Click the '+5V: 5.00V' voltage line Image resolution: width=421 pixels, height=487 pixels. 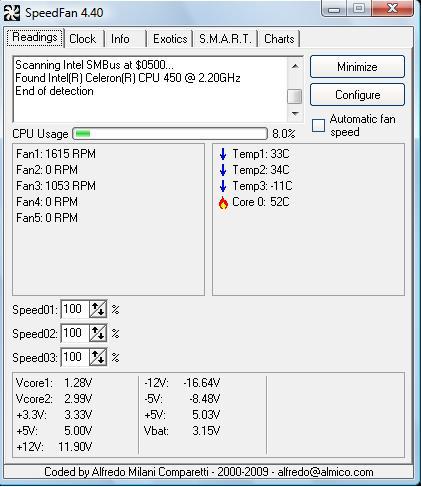pos(54,431)
